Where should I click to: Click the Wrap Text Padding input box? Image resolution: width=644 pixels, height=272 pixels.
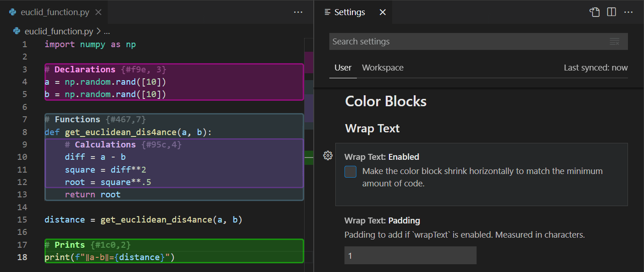point(411,256)
